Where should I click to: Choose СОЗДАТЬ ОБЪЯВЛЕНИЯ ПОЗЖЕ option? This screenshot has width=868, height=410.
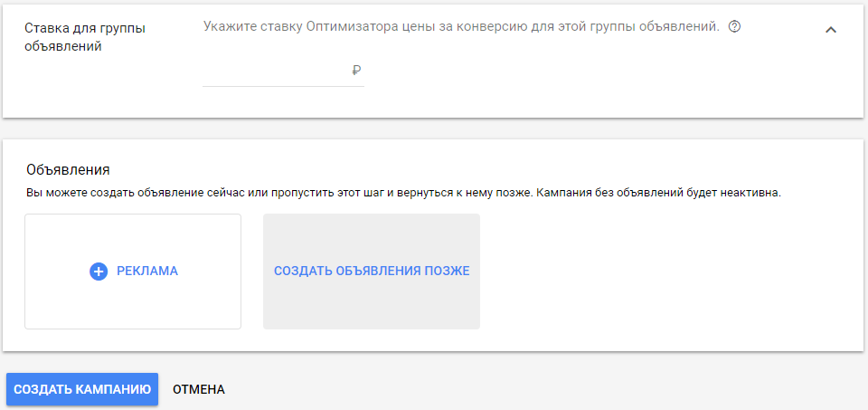tap(372, 272)
